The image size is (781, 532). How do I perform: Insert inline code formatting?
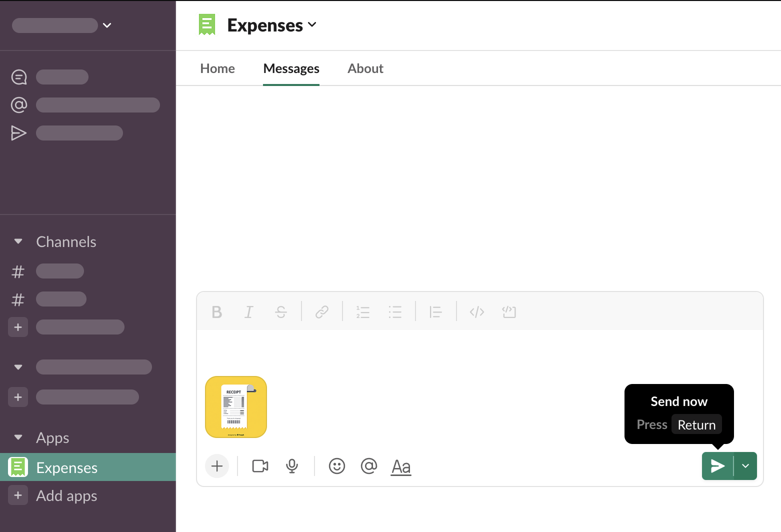point(477,312)
